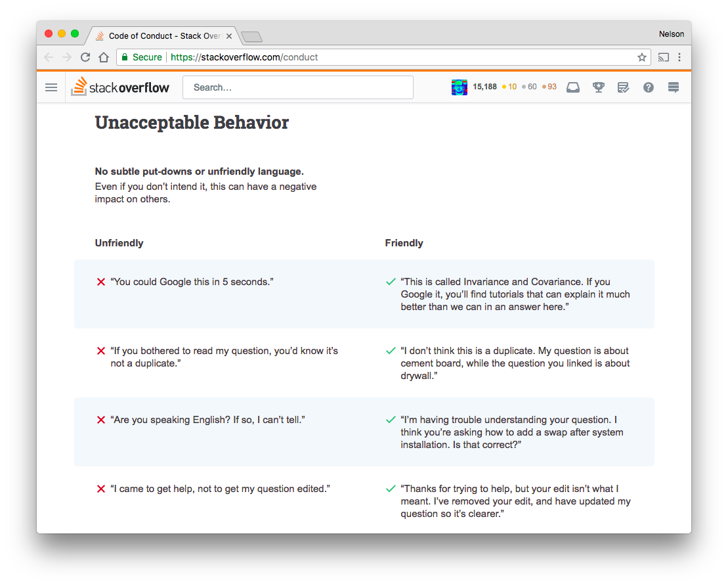Click your reputation score 15,188
Image resolution: width=728 pixels, height=586 pixels.
tap(484, 87)
